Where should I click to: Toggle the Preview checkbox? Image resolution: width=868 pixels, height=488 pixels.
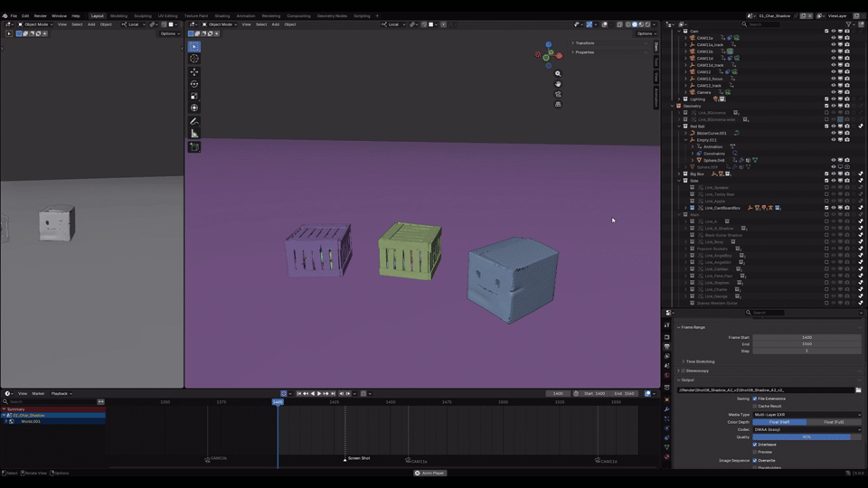754,452
